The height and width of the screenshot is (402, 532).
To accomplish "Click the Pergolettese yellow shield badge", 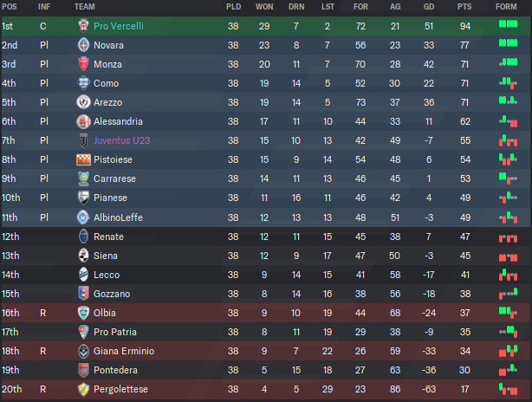I will pos(83,389).
